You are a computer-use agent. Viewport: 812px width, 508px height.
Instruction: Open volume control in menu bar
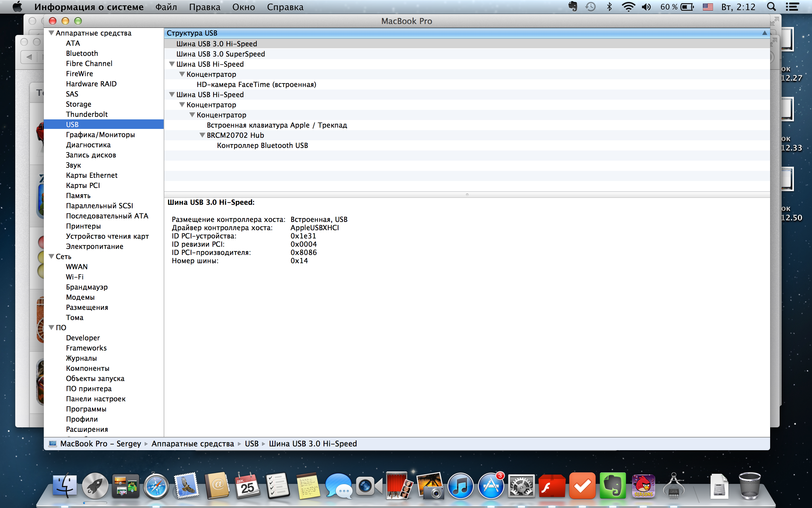[646, 7]
